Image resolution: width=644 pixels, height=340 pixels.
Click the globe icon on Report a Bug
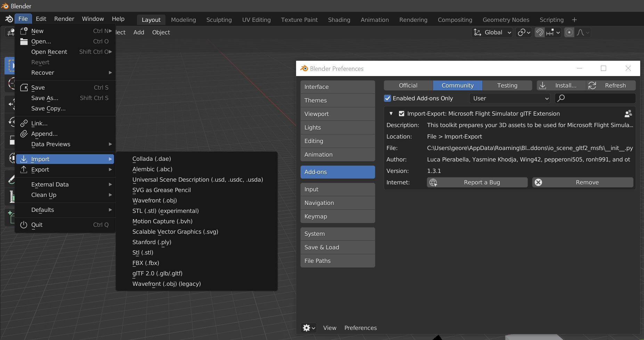[x=433, y=182]
